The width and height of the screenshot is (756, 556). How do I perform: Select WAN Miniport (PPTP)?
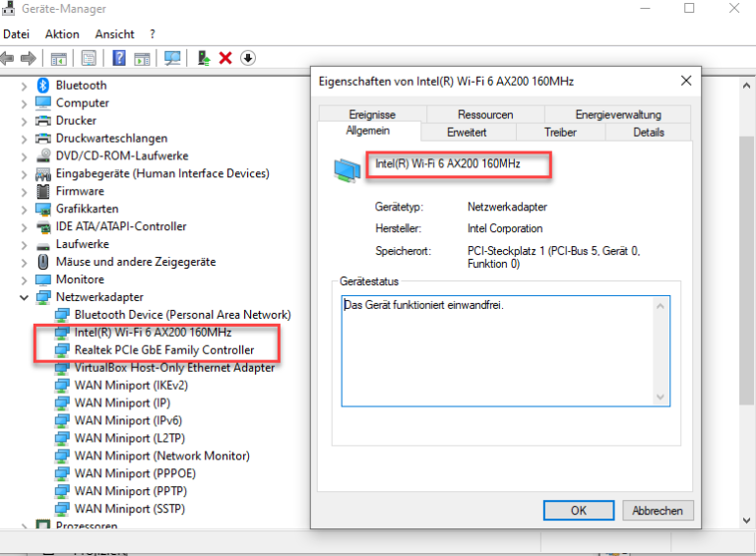pos(131,491)
